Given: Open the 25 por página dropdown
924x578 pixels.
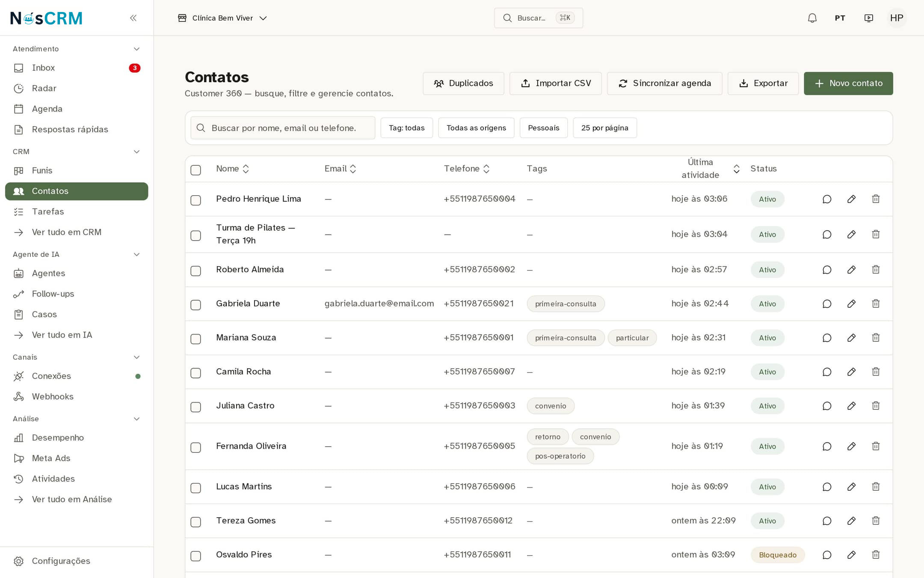Looking at the screenshot, I should (604, 128).
